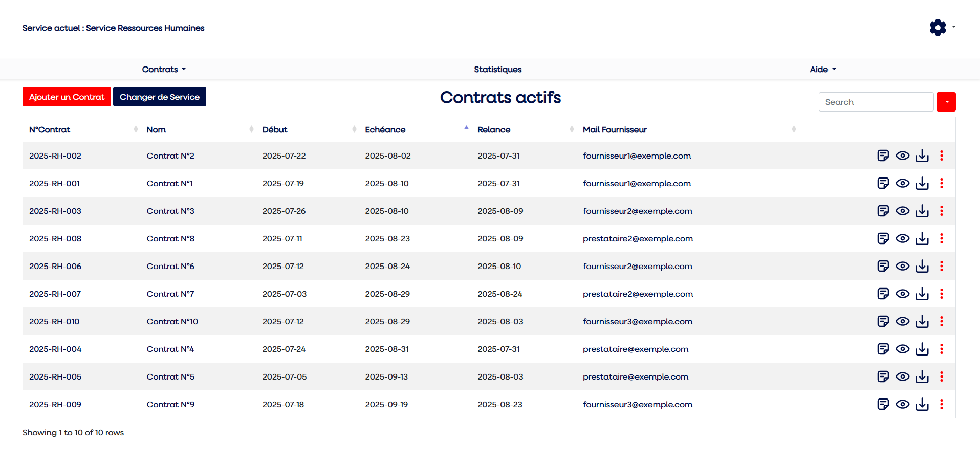Open notes for contract 2025-RH-004
Screen dimensions: 980x466
tap(883, 349)
